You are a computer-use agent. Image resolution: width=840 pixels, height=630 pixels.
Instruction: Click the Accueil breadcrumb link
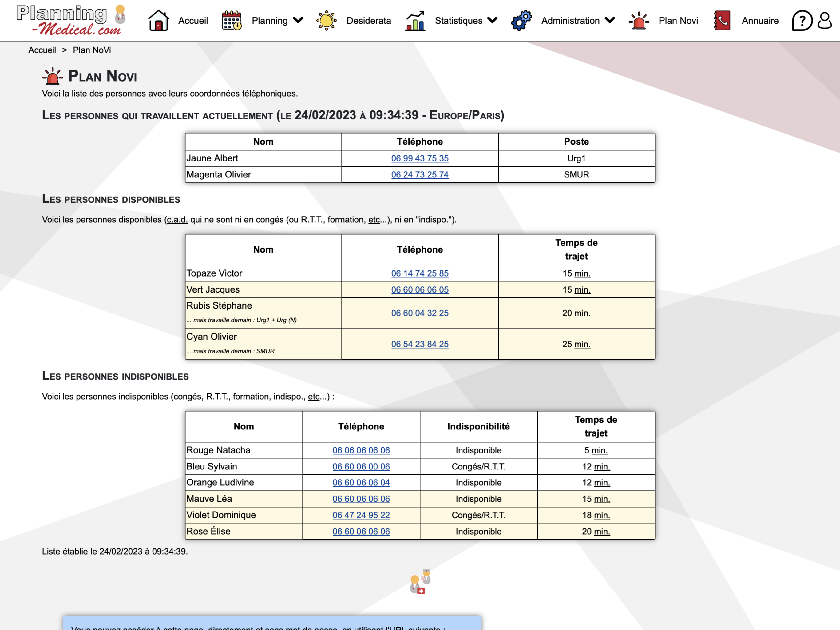click(42, 50)
